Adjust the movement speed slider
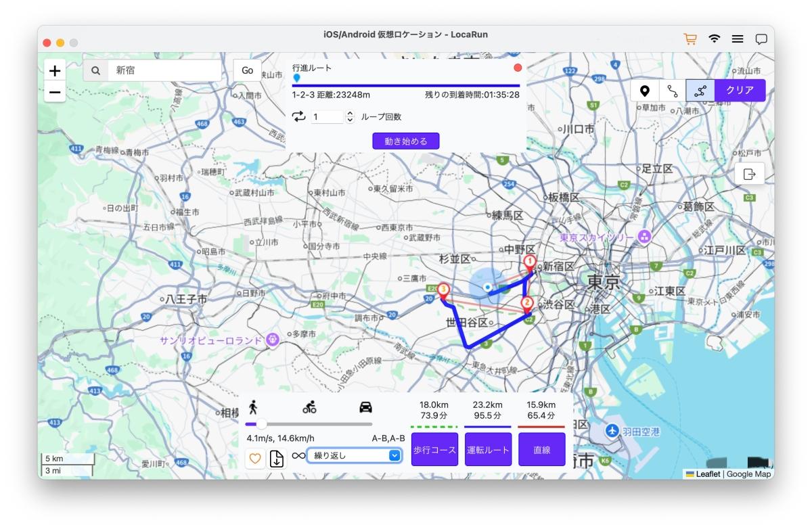812x529 pixels. (x=261, y=424)
